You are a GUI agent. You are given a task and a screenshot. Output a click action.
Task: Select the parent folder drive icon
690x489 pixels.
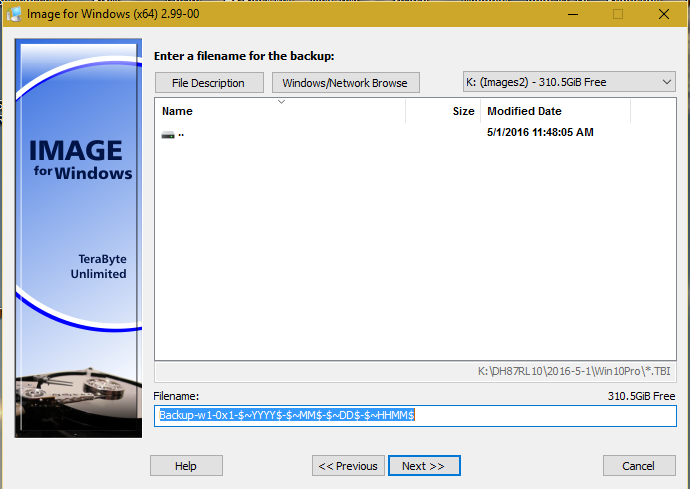click(168, 135)
